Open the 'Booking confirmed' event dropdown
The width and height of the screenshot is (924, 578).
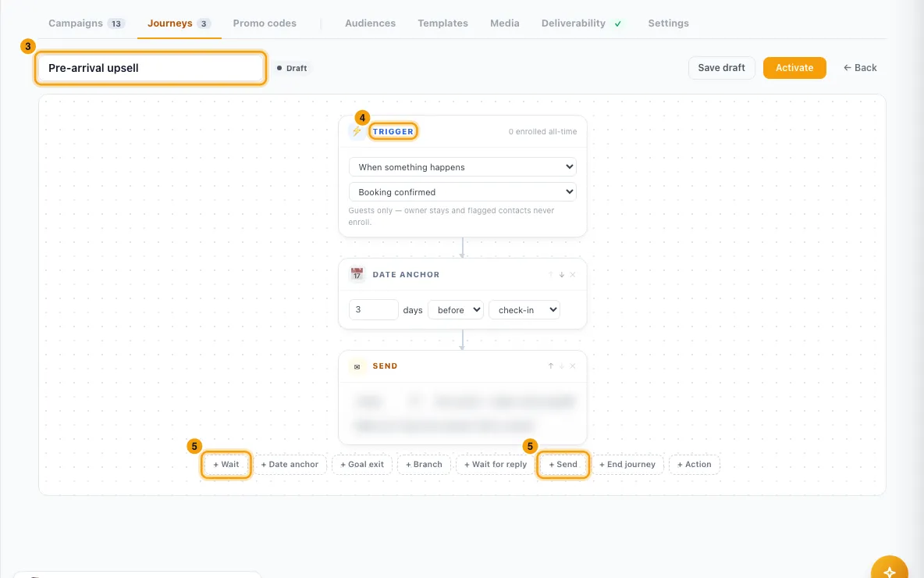coord(463,191)
